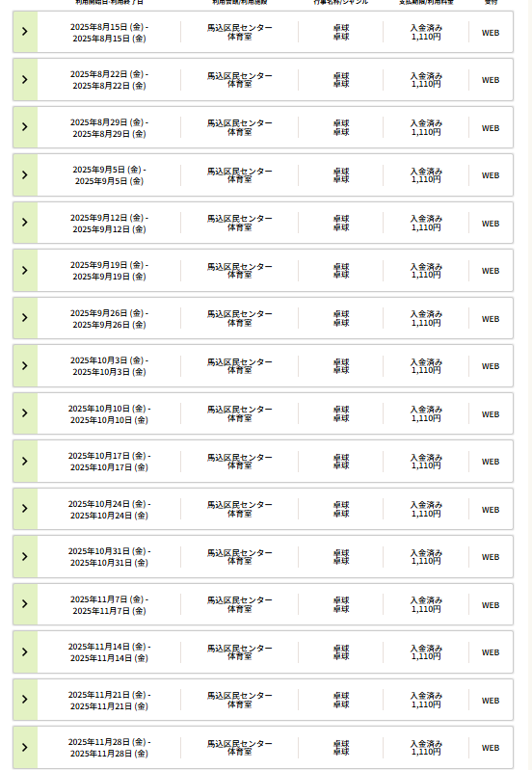This screenshot has height=770, width=532.
Task: Select 馬込区民センター in the 2025年11月21日 row
Action: (x=240, y=696)
